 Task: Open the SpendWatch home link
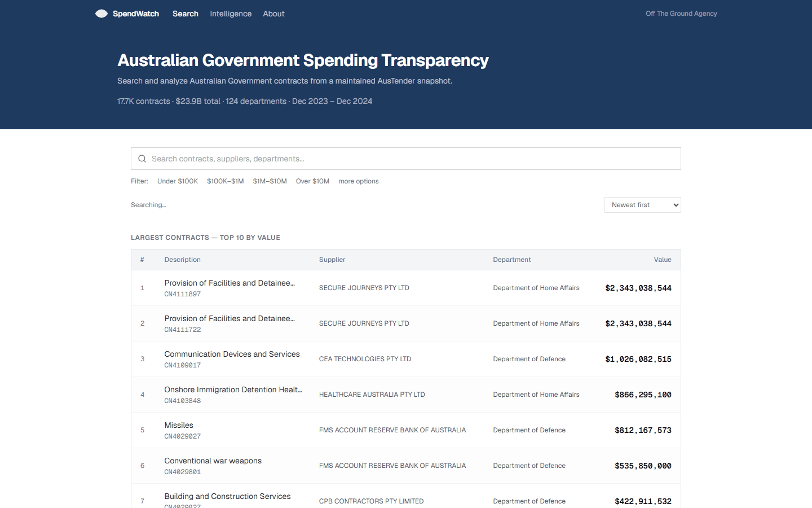[x=127, y=14]
